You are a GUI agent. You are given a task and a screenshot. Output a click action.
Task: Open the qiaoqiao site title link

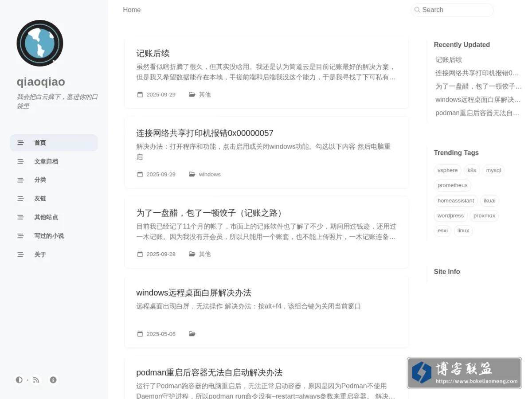[41, 82]
